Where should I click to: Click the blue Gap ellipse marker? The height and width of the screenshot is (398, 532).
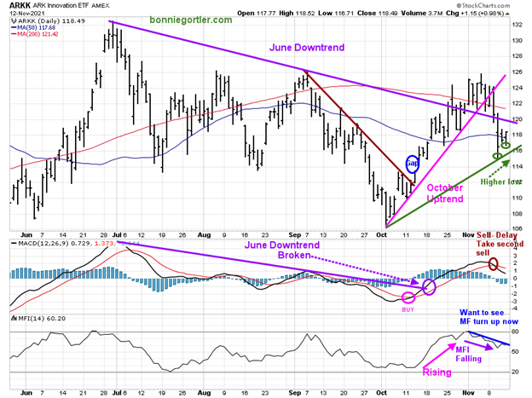click(411, 163)
